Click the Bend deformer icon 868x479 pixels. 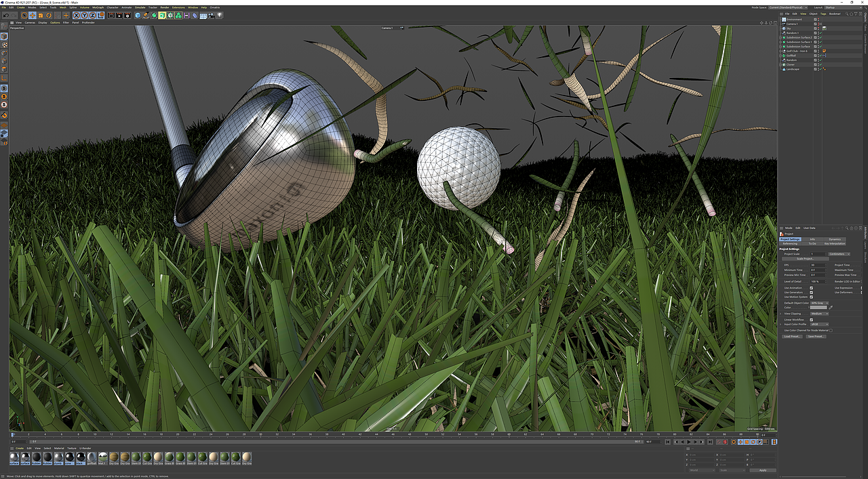pos(195,15)
